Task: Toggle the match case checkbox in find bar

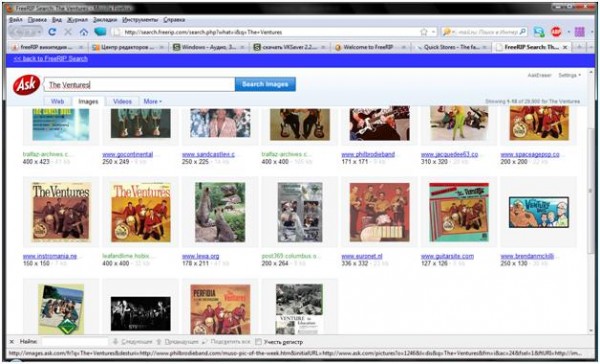Action: [258, 342]
